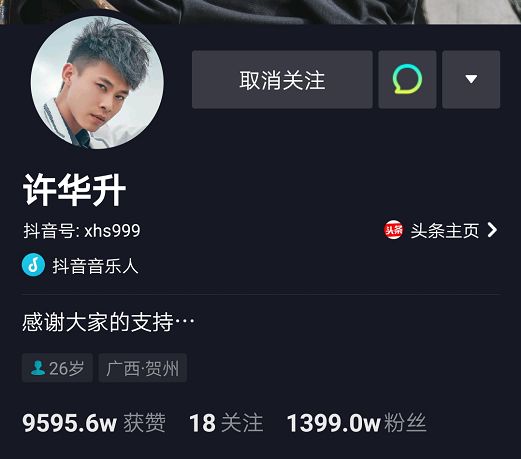
Task: Tap the 取消关注 unfollow button
Action: coord(282,79)
